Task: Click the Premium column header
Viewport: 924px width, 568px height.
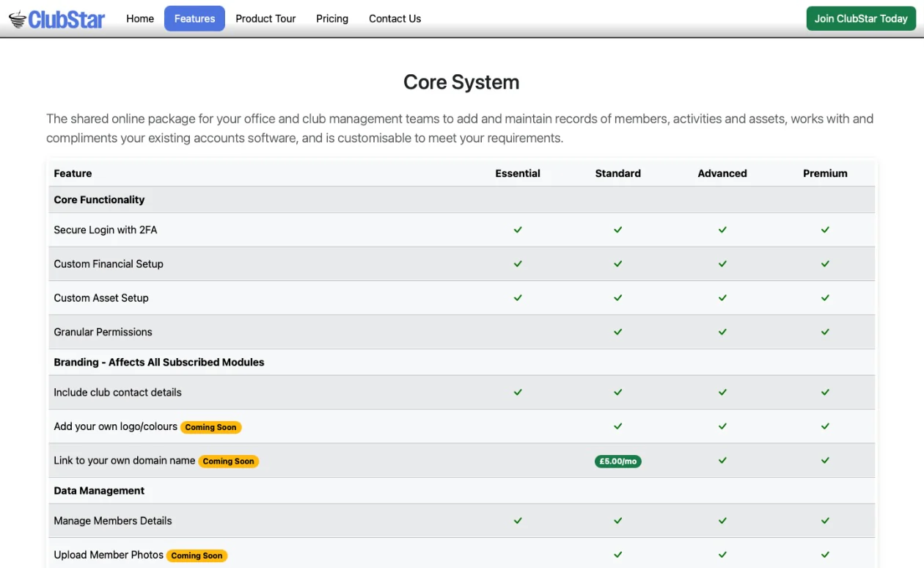Action: pyautogui.click(x=825, y=173)
